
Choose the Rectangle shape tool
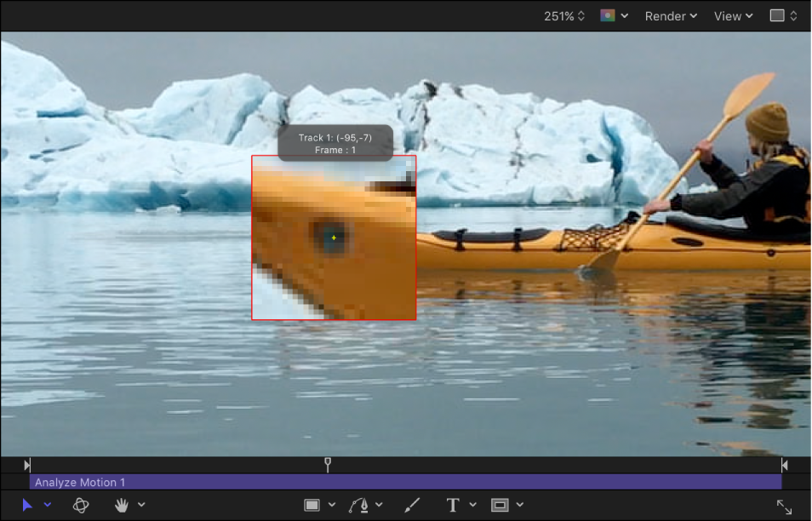[312, 504]
